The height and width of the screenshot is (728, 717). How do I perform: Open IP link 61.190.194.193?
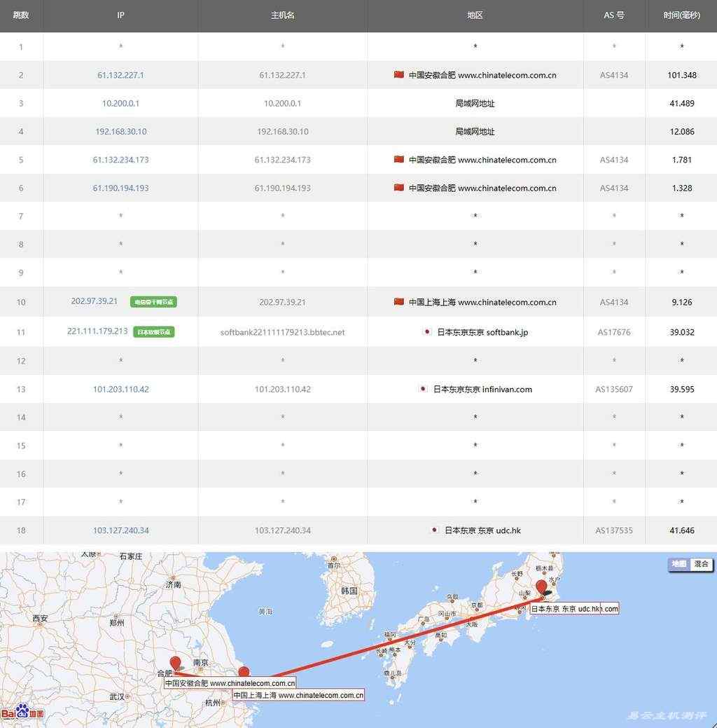pos(120,188)
